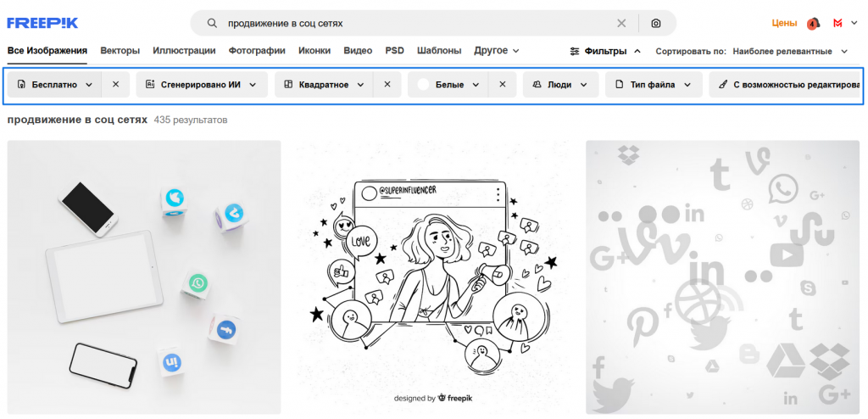
Task: Open the Белые color filter dropdown
Action: click(448, 85)
